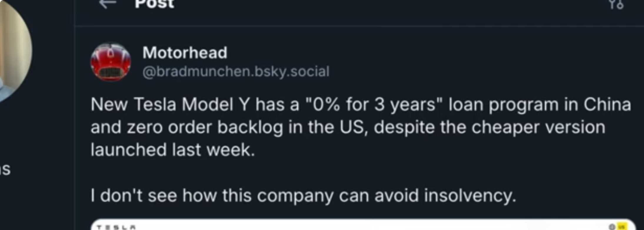Click the "avoid insolvency" sentence
Viewport: 644px width, 230px height.
[445, 196]
